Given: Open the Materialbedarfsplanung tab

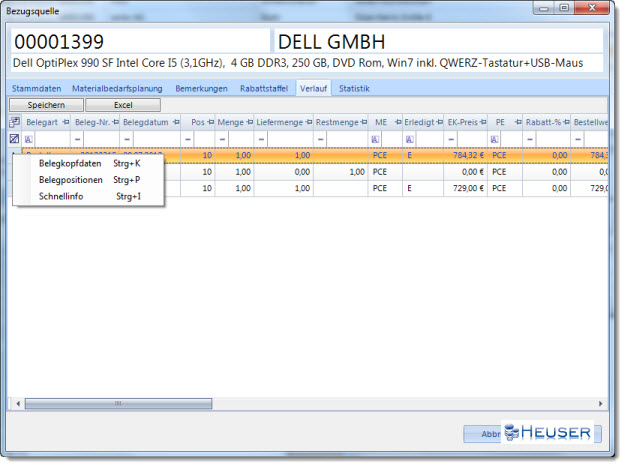Looking at the screenshot, I should point(117,88).
